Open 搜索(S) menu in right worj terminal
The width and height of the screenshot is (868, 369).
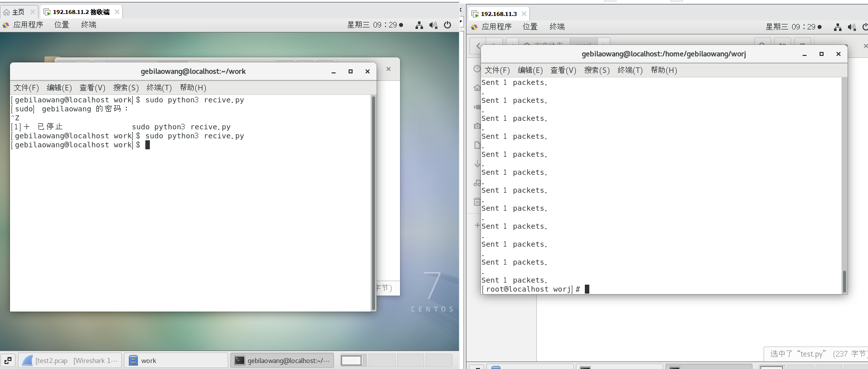[597, 70]
